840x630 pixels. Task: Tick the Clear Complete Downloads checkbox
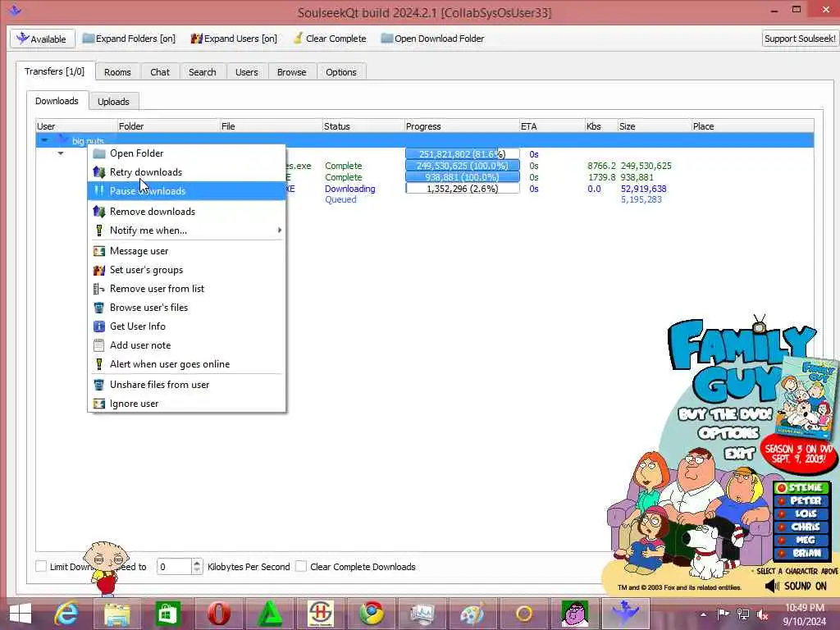click(302, 566)
